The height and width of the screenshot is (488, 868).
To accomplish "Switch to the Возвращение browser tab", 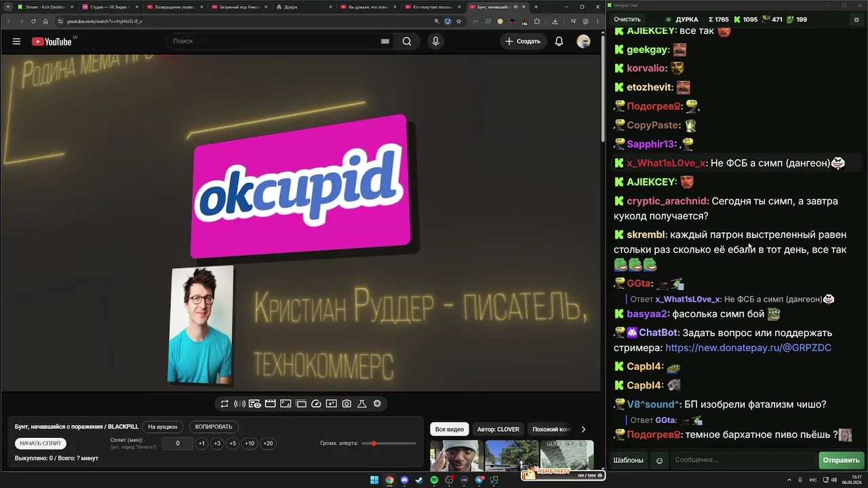I will coord(174,7).
